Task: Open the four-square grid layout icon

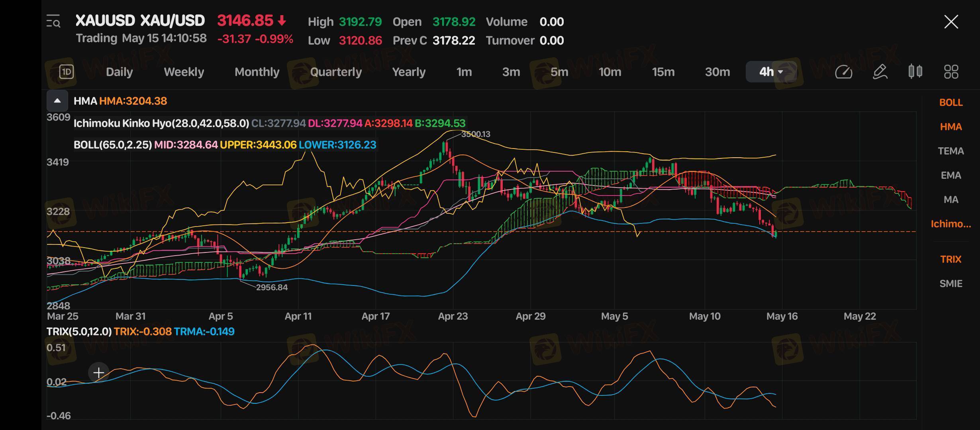Action: coord(951,72)
